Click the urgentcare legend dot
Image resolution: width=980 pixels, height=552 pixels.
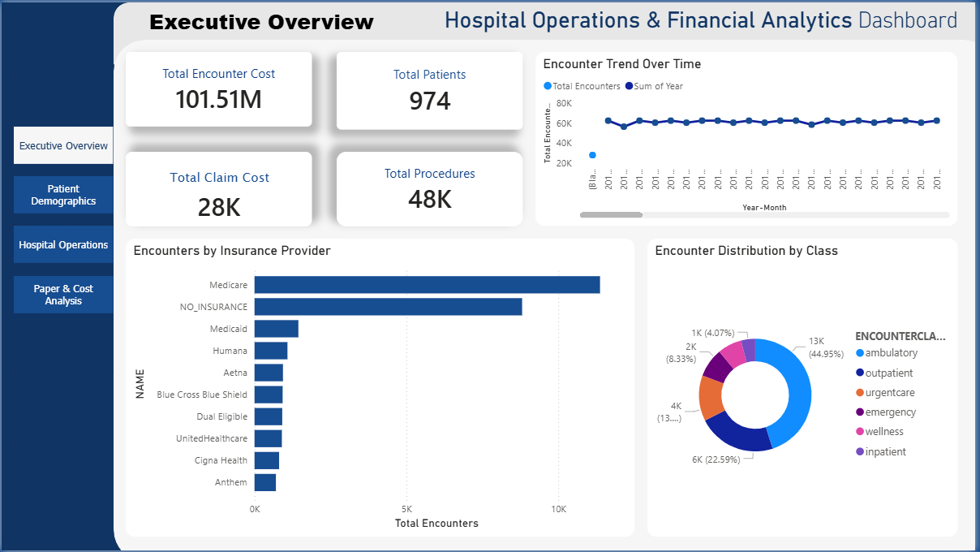point(860,393)
